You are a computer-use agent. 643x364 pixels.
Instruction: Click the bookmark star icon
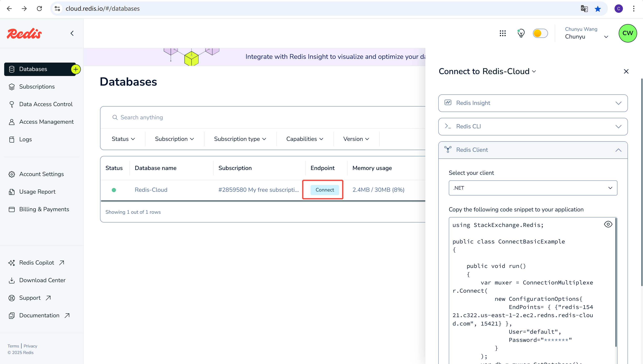click(x=598, y=9)
